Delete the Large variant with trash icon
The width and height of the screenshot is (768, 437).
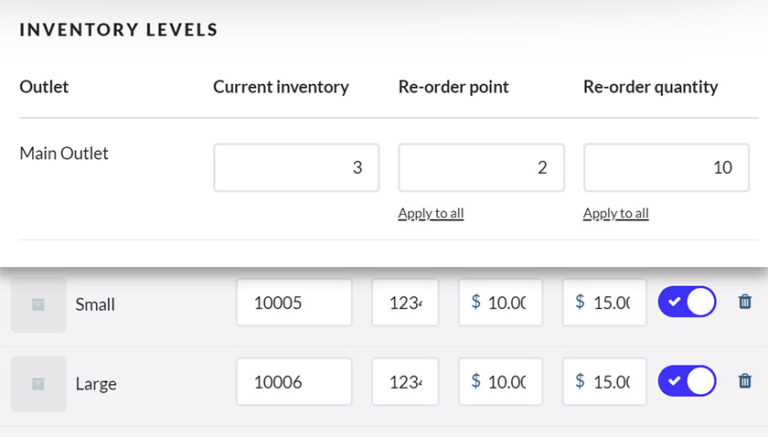744,381
